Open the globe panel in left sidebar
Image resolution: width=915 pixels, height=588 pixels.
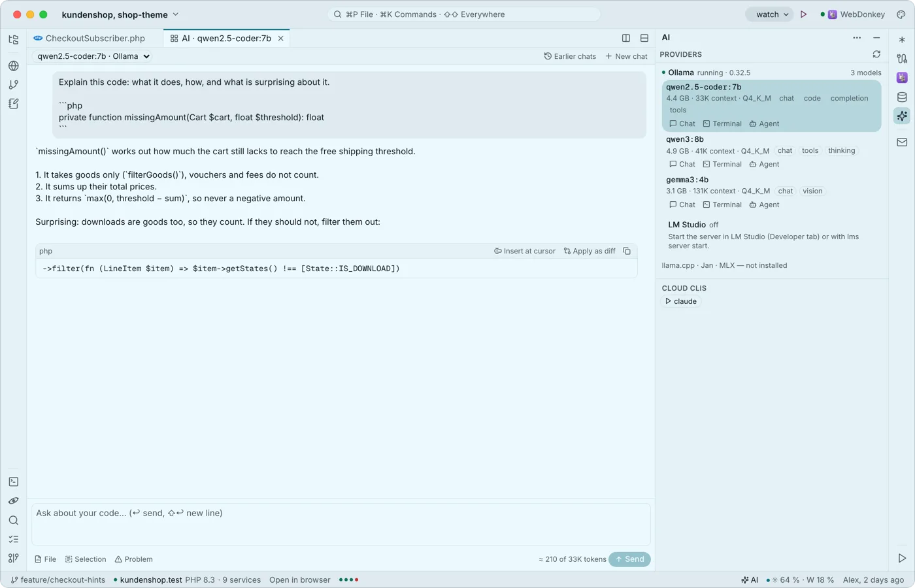(14, 66)
